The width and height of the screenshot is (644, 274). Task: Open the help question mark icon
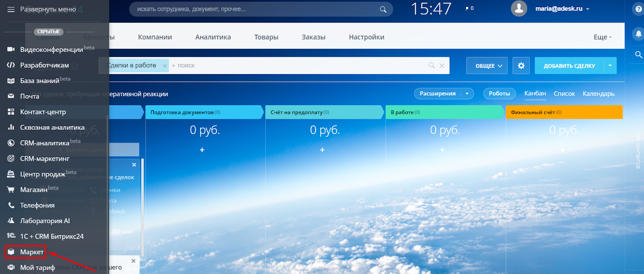(x=639, y=9)
